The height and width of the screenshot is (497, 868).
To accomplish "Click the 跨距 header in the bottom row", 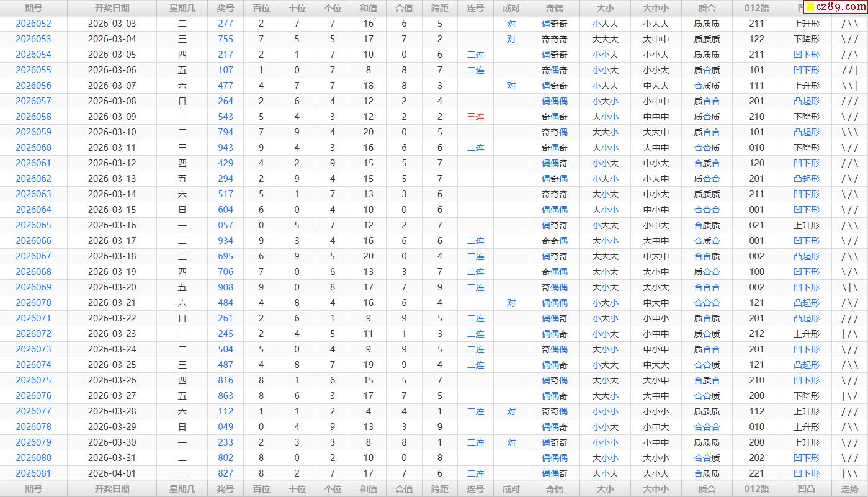I will (x=440, y=489).
